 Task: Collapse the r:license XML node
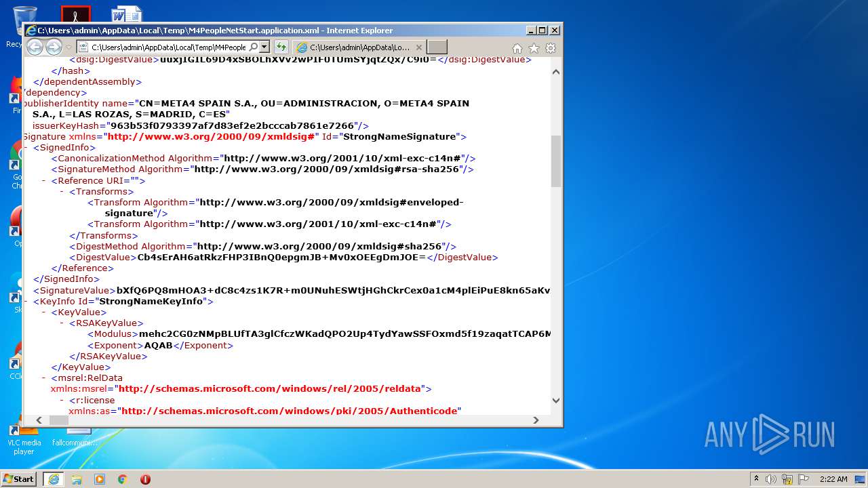click(x=62, y=401)
